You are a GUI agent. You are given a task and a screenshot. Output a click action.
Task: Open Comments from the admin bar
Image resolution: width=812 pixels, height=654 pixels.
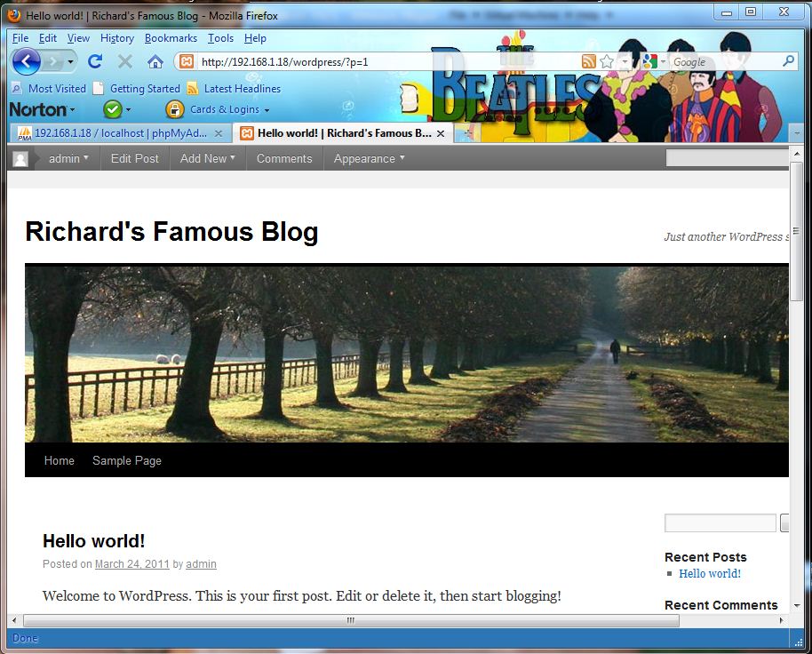pos(284,158)
